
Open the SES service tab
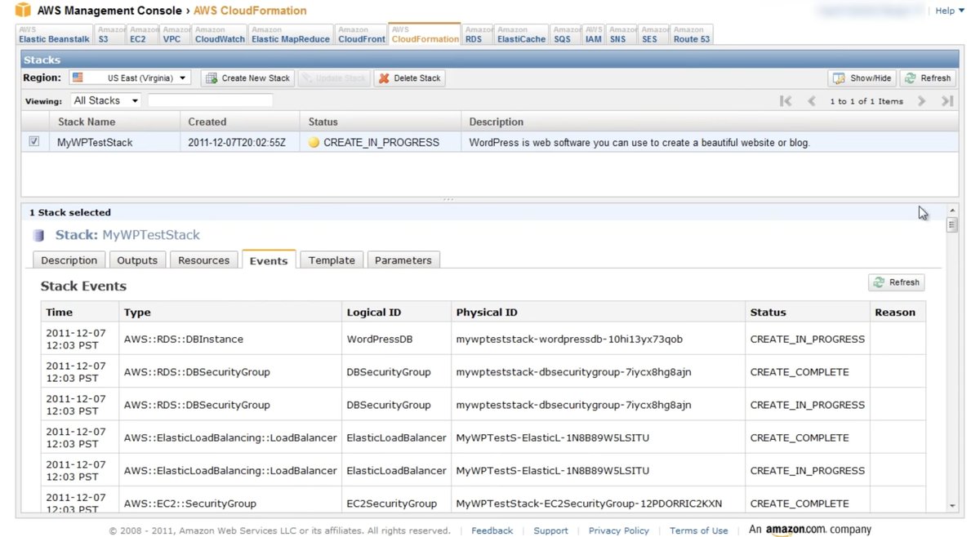point(654,35)
